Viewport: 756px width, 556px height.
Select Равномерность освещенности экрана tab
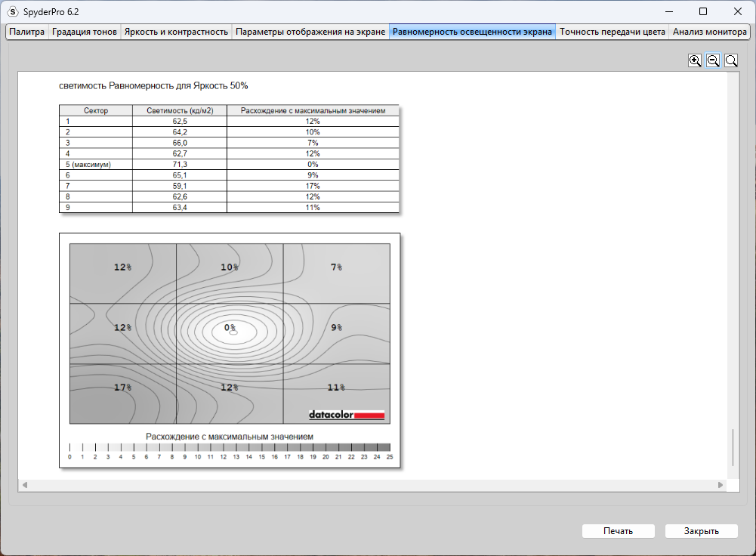[x=472, y=32]
